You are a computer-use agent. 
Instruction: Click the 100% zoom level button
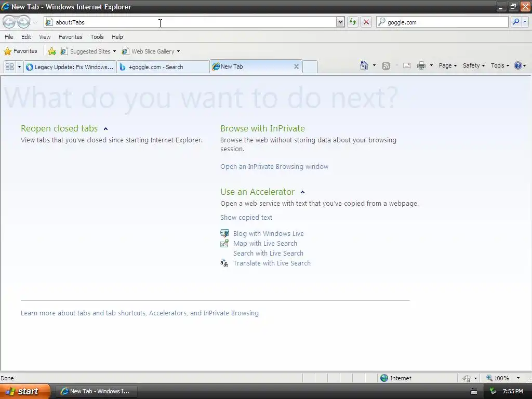point(498,378)
